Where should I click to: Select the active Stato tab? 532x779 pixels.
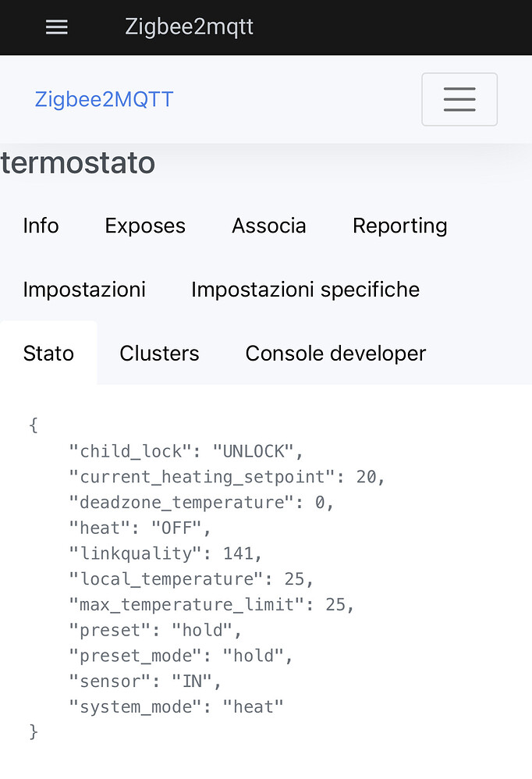(48, 354)
